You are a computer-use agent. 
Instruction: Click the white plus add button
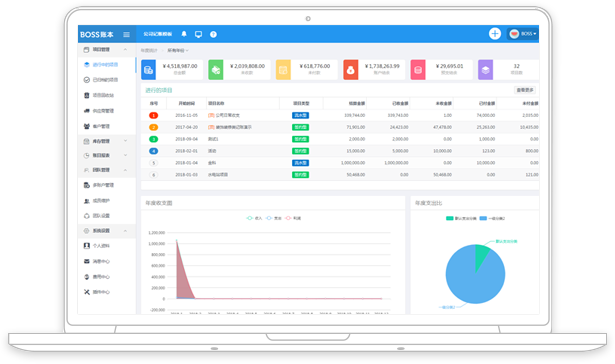(x=495, y=34)
